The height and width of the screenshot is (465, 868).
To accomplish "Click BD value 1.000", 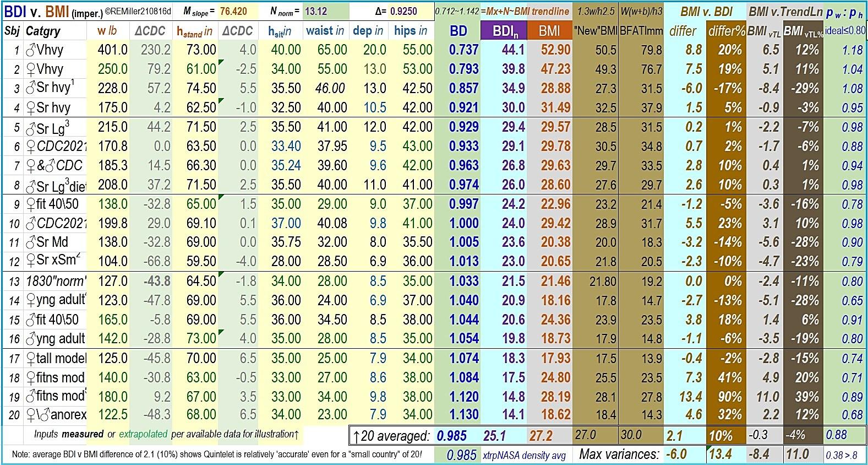I will [x=463, y=224].
